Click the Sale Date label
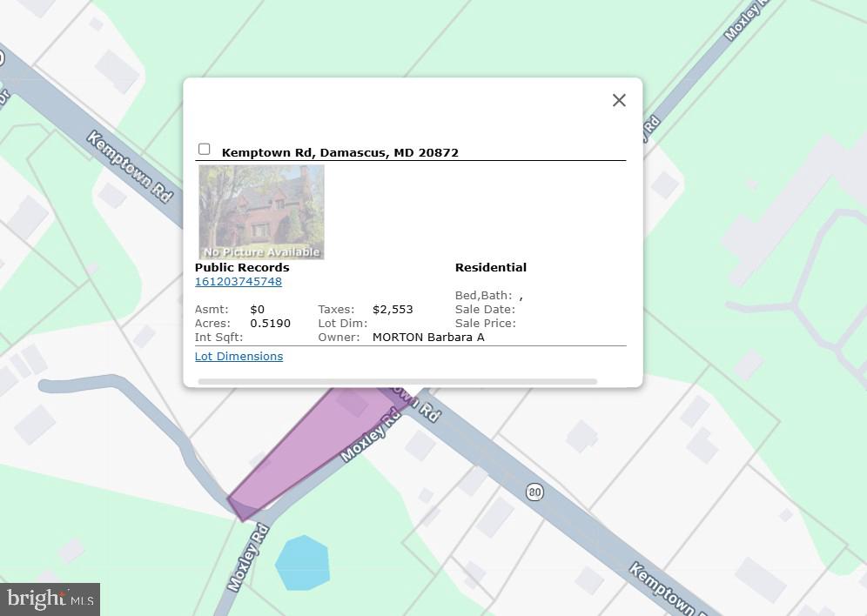The width and height of the screenshot is (867, 616). [x=485, y=310]
